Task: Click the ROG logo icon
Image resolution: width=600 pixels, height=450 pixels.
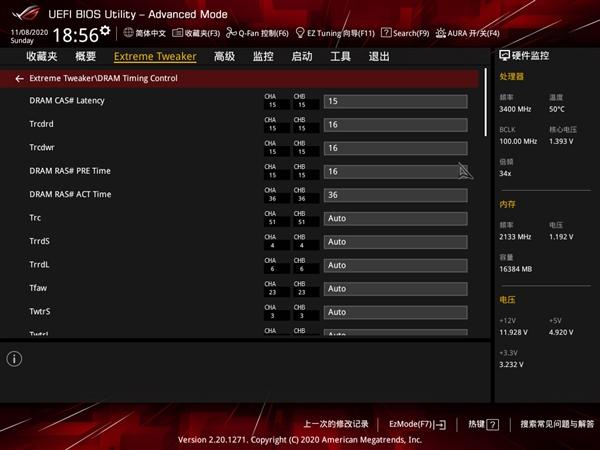Action: click(26, 13)
